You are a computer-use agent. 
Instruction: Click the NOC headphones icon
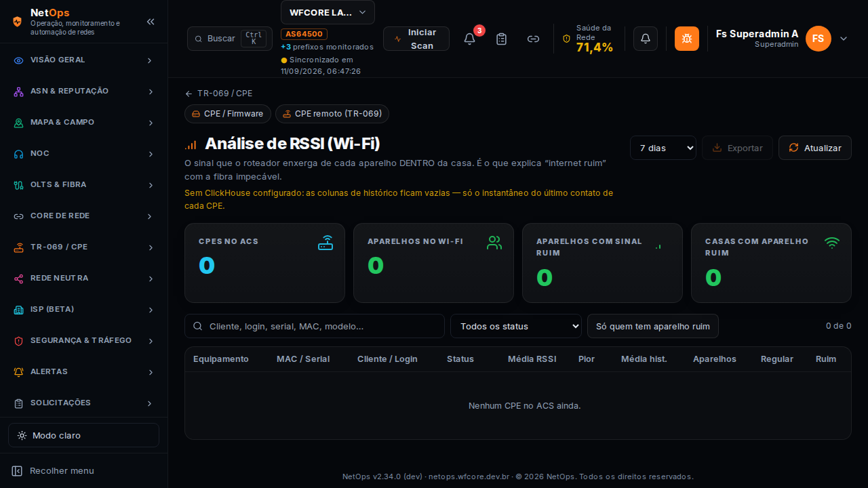[19, 154]
